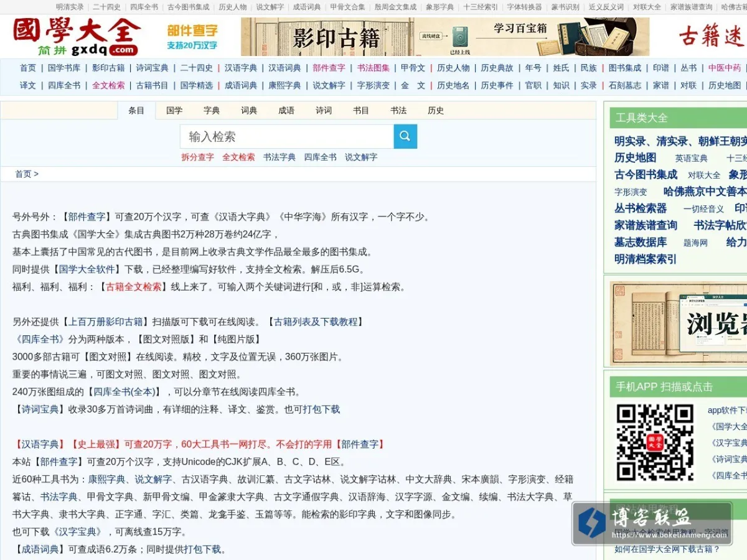747x560 pixels.
Task: Open 书法图集 in navigation bar
Action: click(374, 68)
